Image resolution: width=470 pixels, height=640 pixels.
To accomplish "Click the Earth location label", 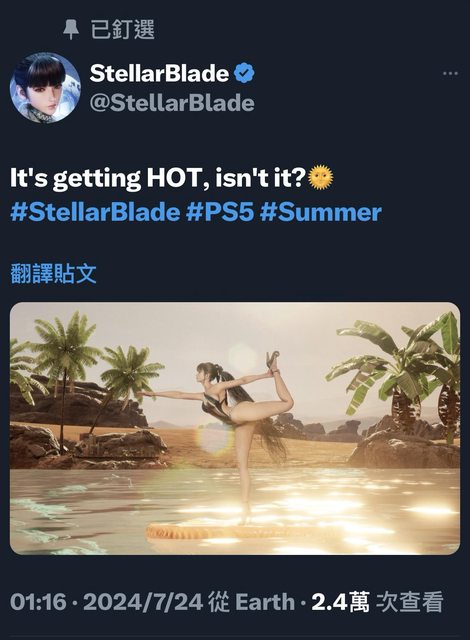I will pyautogui.click(x=265, y=602).
